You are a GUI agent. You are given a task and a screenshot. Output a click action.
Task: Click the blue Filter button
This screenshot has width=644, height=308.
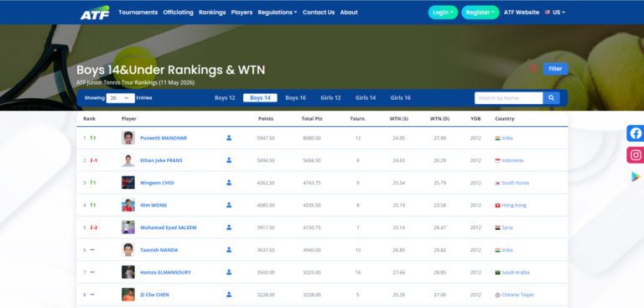[555, 69]
